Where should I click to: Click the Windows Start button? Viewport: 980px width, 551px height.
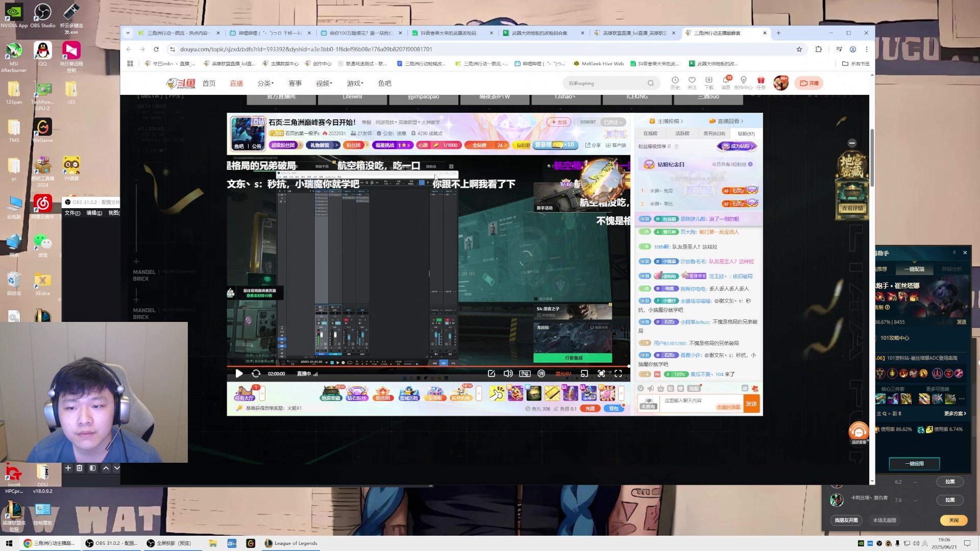pos(9,543)
